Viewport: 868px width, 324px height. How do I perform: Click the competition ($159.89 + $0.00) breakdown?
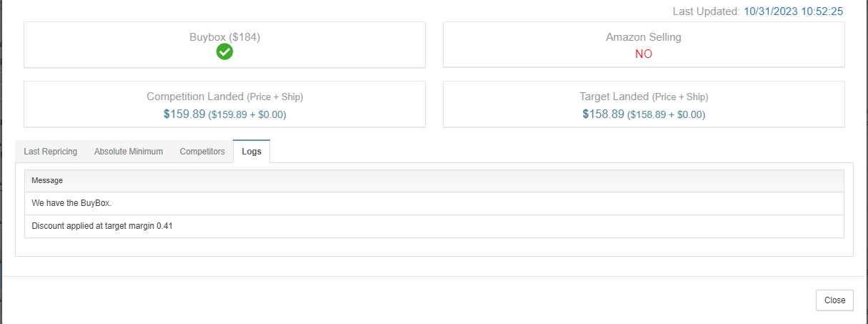coord(247,114)
